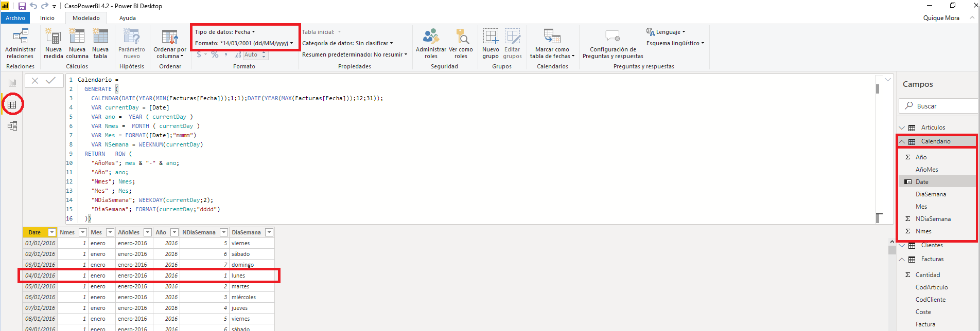Click Editar grupos
The width and height of the screenshot is (980, 331).
click(512, 44)
